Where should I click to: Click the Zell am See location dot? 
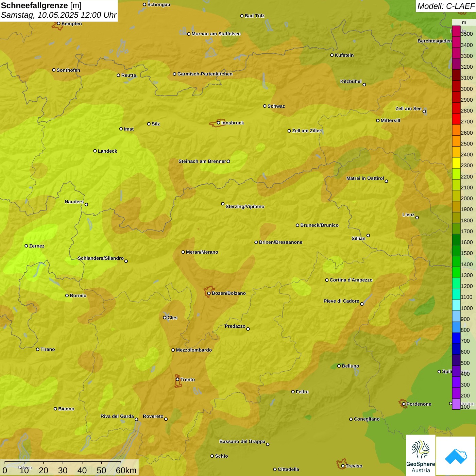[424, 111]
